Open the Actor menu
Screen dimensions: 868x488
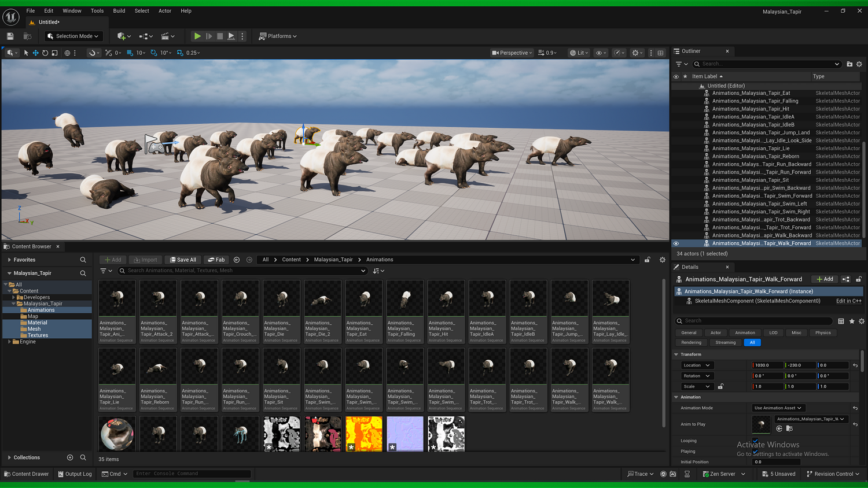coord(165,10)
